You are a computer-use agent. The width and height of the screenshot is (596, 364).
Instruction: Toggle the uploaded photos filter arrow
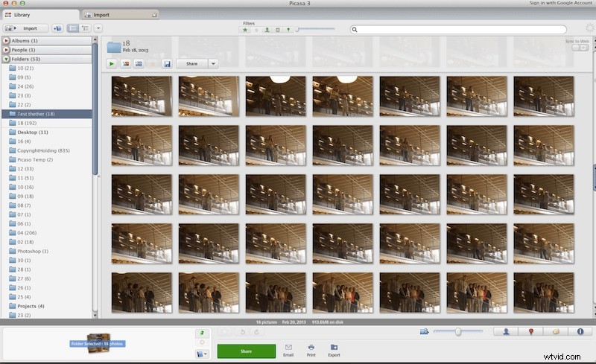pyautogui.click(x=256, y=30)
